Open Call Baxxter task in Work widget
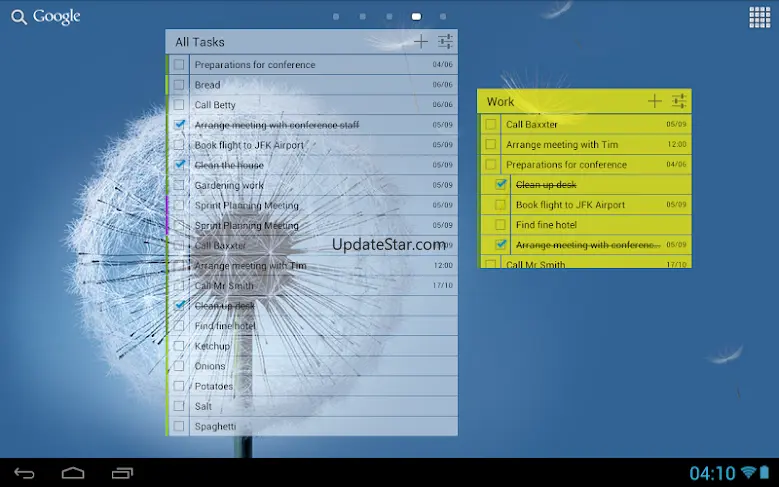The height and width of the screenshot is (487, 779). [x=532, y=125]
